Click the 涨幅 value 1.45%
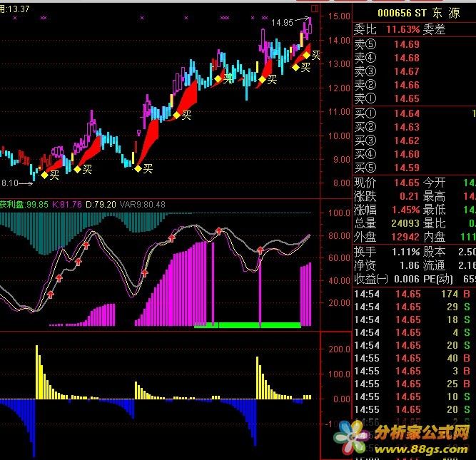476x460 pixels. click(405, 210)
